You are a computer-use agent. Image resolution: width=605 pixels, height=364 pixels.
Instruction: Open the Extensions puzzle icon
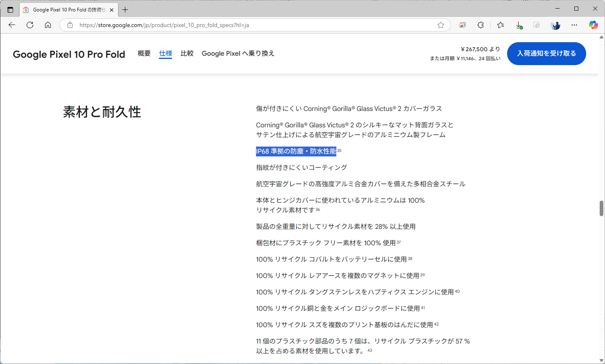pyautogui.click(x=480, y=25)
